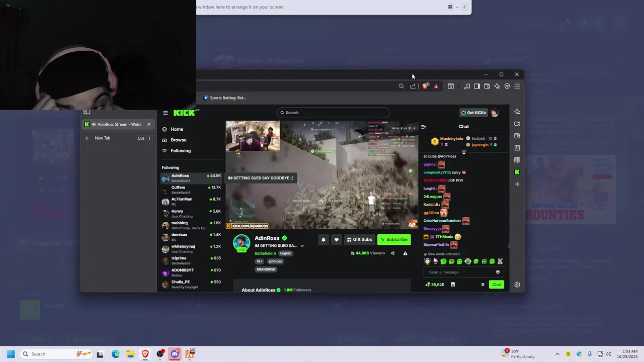Open Konvy's channel from Following list
The image size is (644, 362).
click(191, 213)
